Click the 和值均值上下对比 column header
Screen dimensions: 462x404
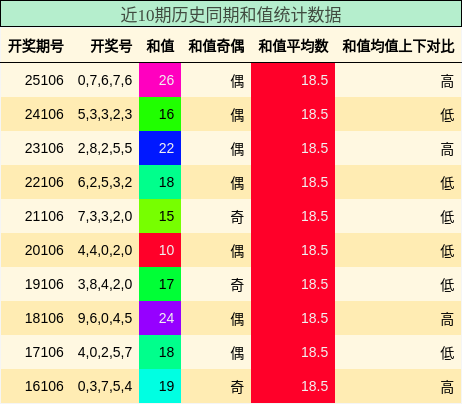(x=398, y=46)
